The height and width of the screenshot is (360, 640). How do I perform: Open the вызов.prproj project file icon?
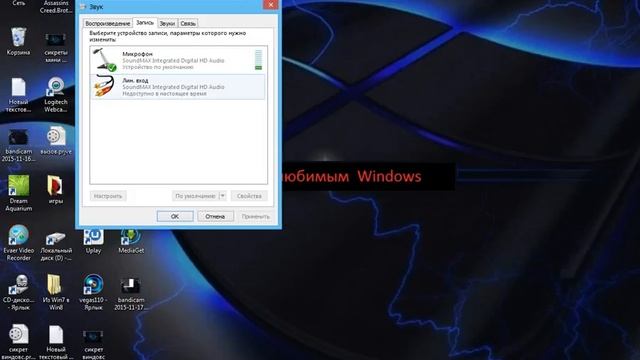coord(56,140)
